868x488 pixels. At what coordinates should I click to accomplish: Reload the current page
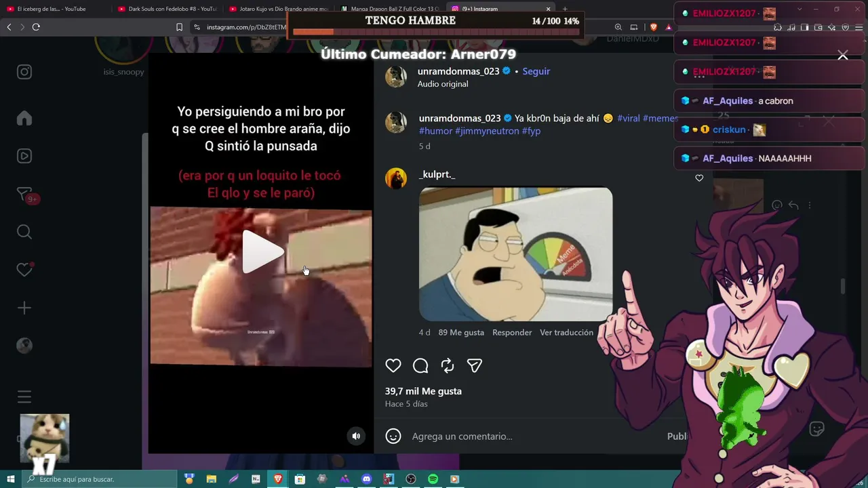point(36,27)
